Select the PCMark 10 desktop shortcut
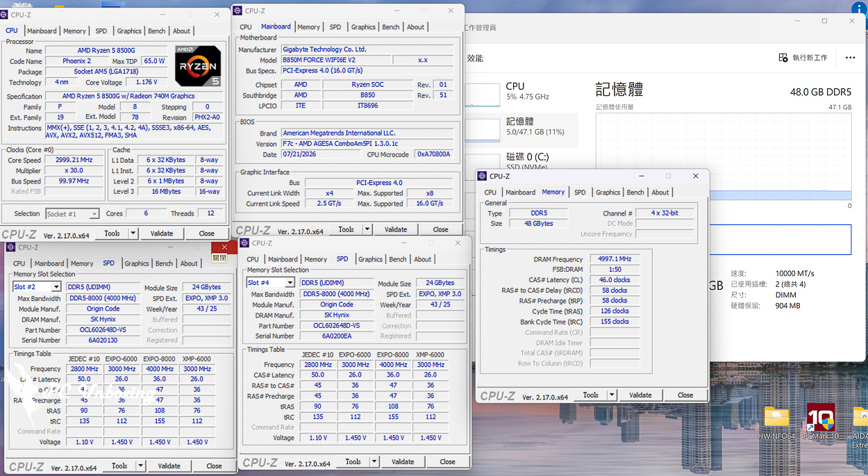Viewport: 868px width, 476px height. coord(821,422)
